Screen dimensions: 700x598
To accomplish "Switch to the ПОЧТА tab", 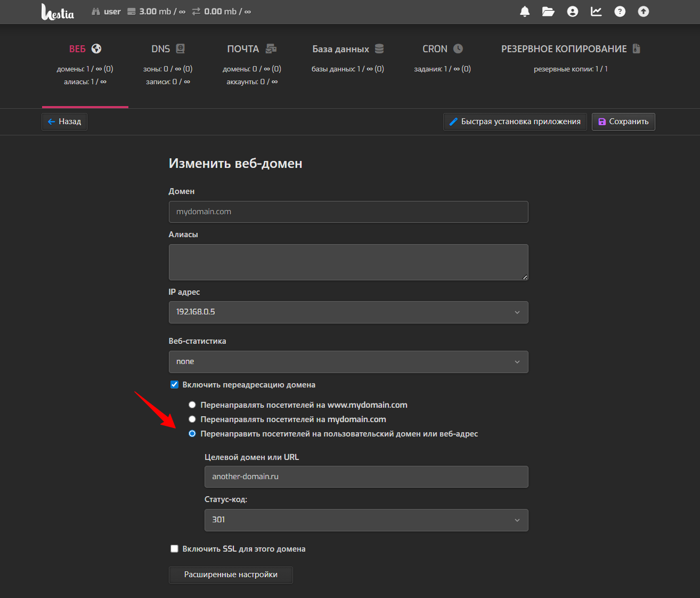I will tap(252, 49).
